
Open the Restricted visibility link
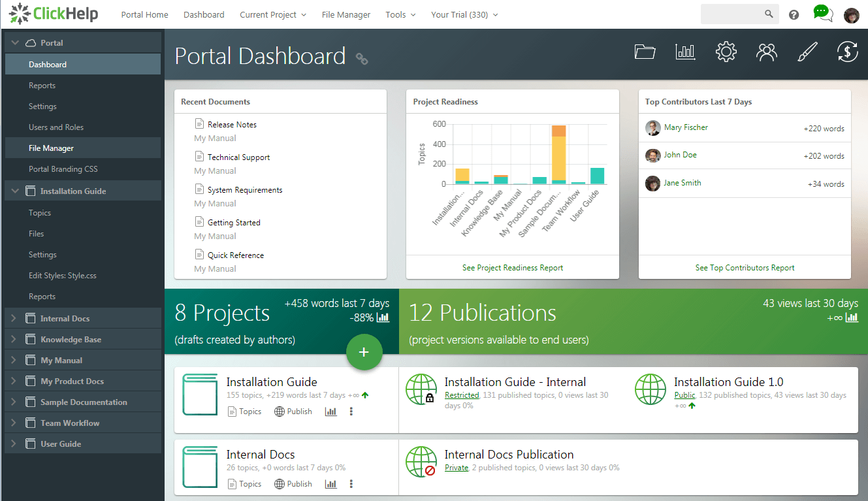click(462, 395)
